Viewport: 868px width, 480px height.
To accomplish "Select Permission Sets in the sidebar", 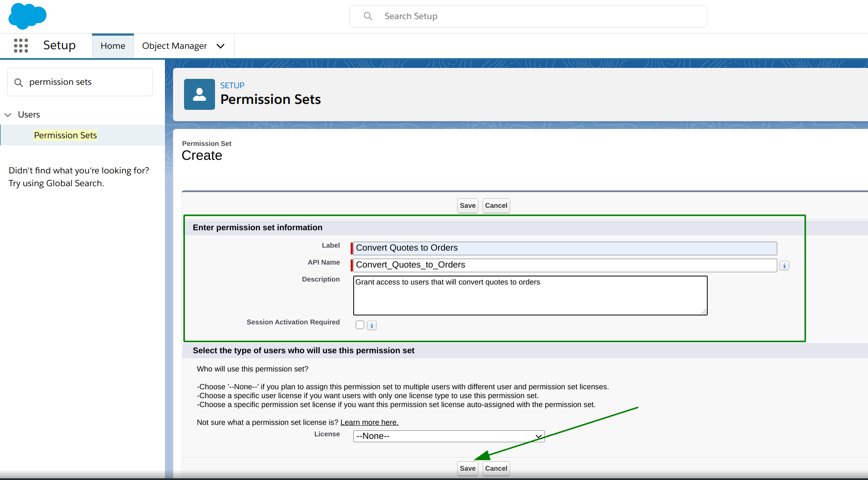I will (x=65, y=135).
